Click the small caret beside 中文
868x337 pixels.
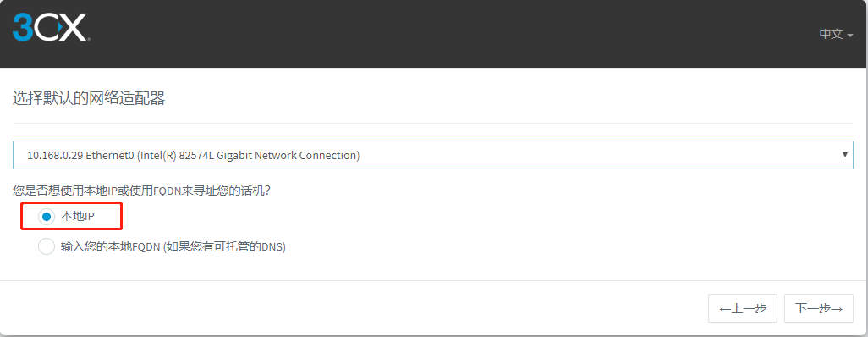(849, 35)
